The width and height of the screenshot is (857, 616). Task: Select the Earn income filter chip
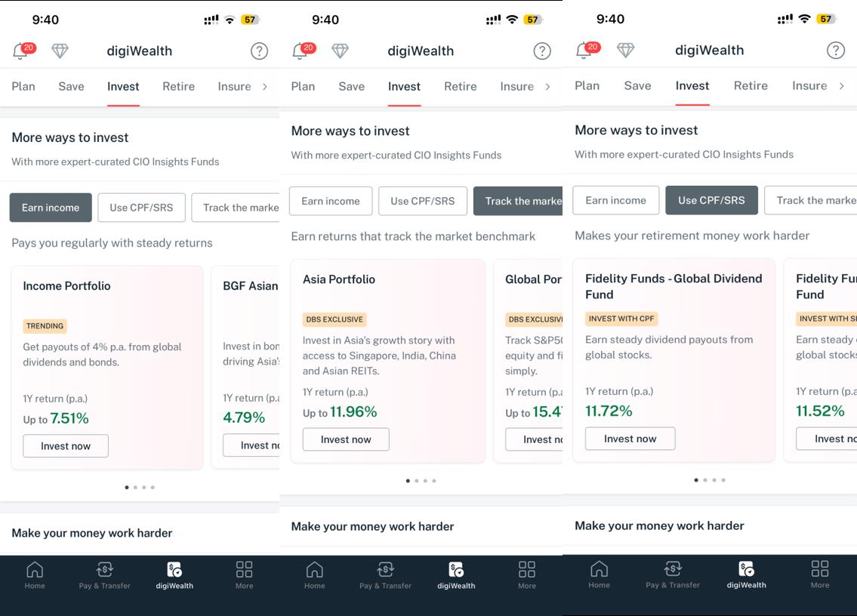[x=50, y=207]
